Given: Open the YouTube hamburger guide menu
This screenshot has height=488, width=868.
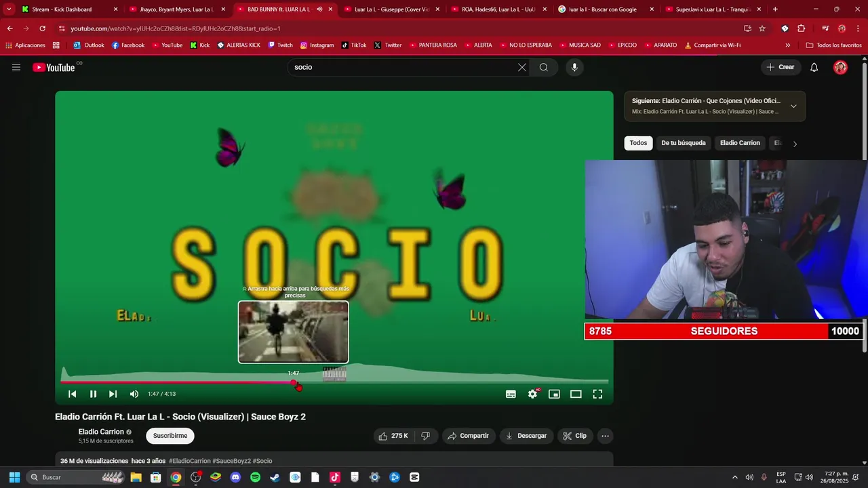Looking at the screenshot, I should 16,67.
